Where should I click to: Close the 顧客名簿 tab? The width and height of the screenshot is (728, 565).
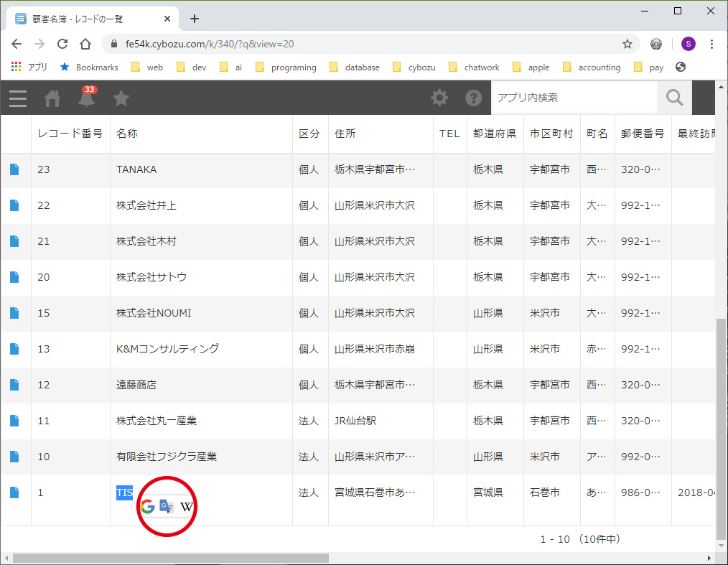click(x=167, y=19)
